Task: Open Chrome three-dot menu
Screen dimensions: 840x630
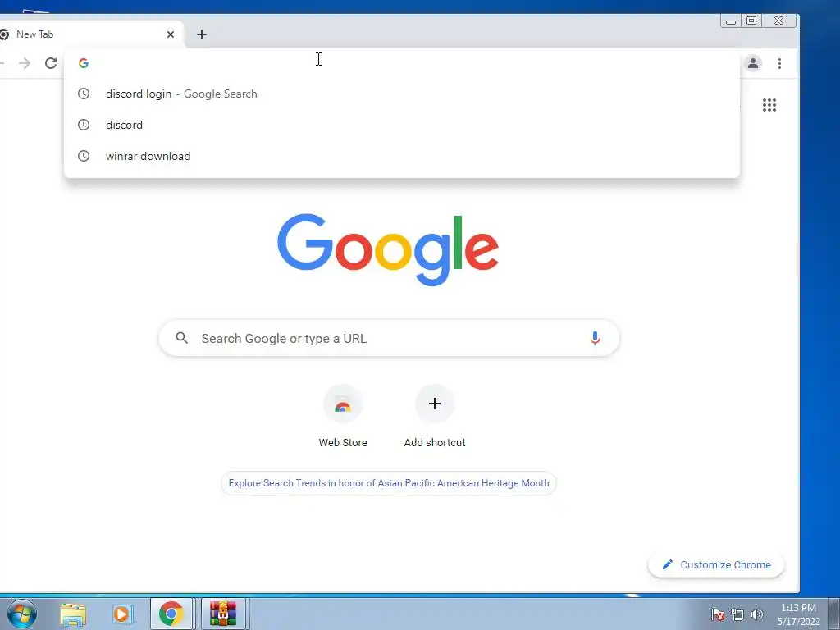Action: [779, 63]
